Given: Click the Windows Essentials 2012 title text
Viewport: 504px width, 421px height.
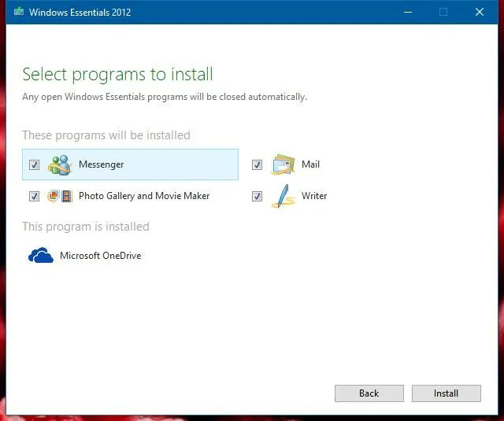Looking at the screenshot, I should [x=80, y=13].
